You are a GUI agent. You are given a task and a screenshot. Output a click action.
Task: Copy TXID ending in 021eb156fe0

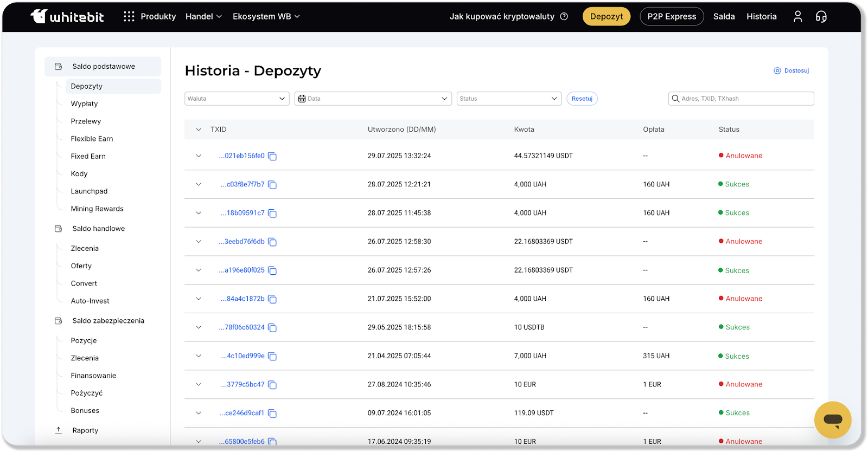(272, 157)
